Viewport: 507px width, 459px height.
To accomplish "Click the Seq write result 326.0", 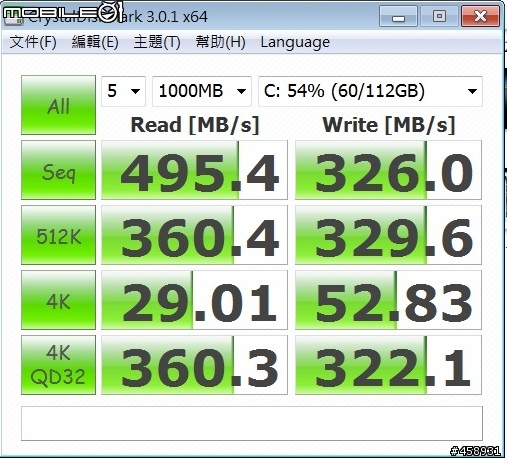I will (388, 170).
